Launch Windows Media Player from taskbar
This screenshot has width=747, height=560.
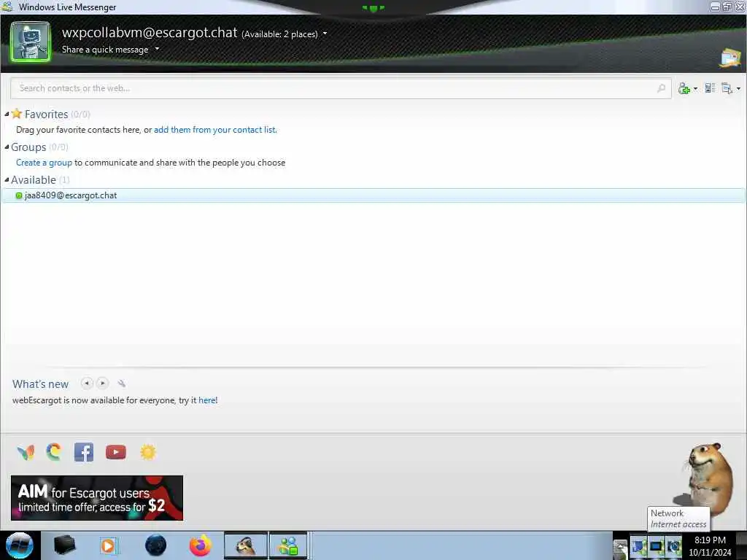108,545
